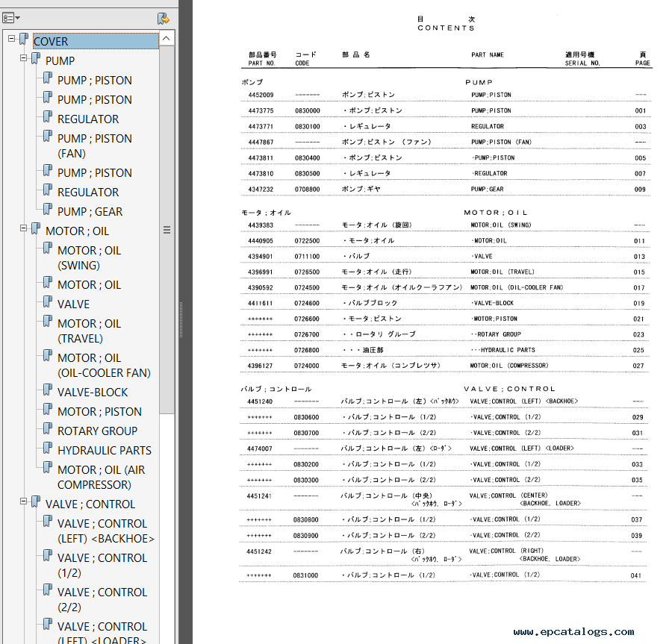The image size is (672, 644).
Task: Select part number 4474007 in the table
Action: pos(260,448)
